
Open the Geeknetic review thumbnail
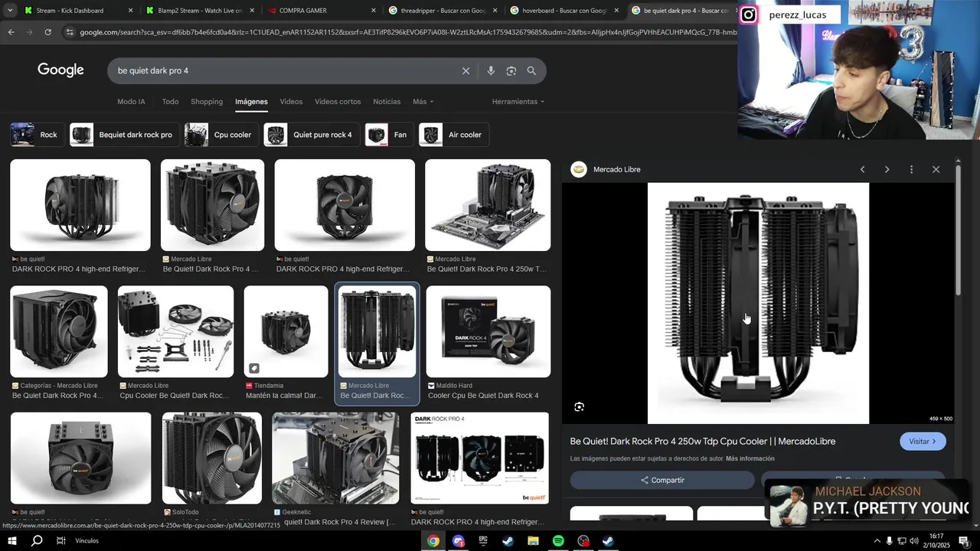coord(335,458)
